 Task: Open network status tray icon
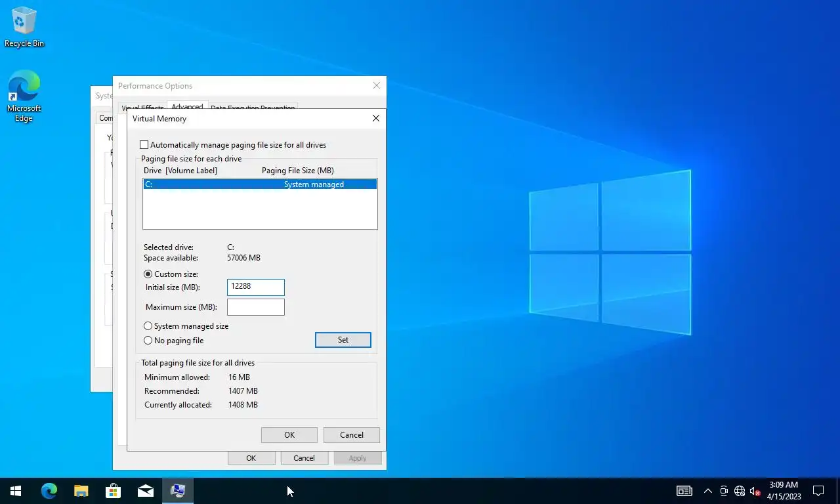(740, 491)
